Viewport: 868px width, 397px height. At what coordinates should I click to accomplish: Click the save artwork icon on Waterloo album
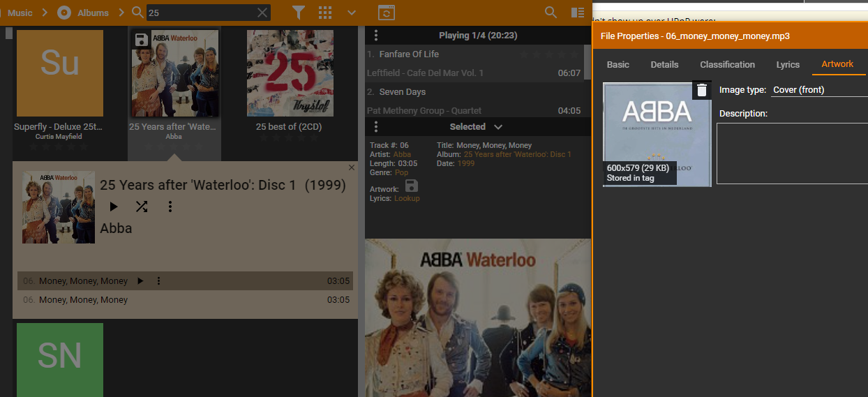[142, 40]
